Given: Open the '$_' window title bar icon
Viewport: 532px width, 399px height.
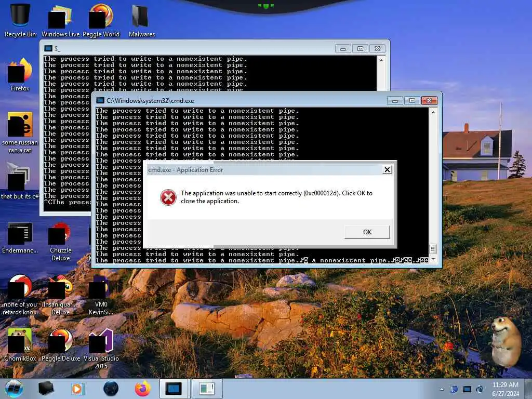Looking at the screenshot, I should point(48,48).
